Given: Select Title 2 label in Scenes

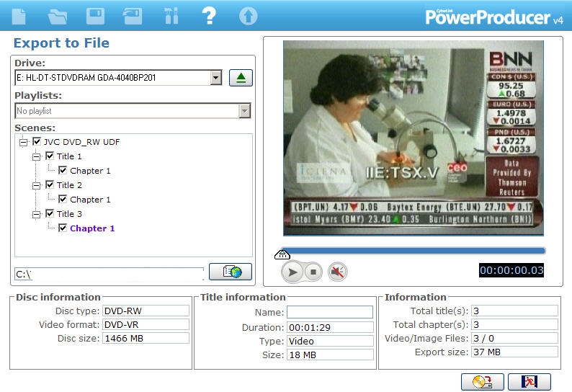Looking at the screenshot, I should 69,185.
